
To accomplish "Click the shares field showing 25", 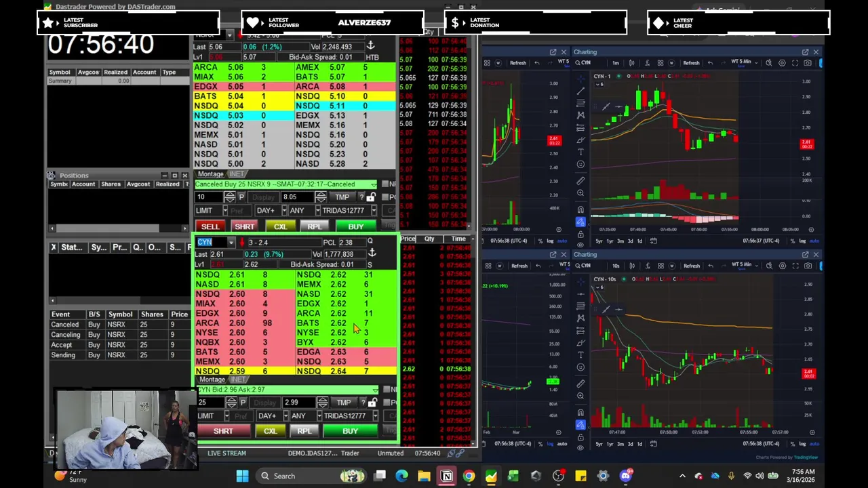I will (x=210, y=403).
